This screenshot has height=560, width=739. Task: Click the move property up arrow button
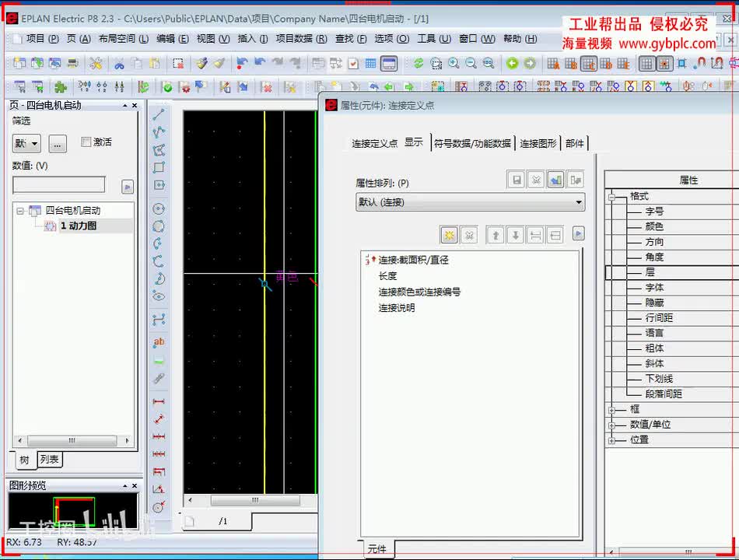click(x=496, y=235)
